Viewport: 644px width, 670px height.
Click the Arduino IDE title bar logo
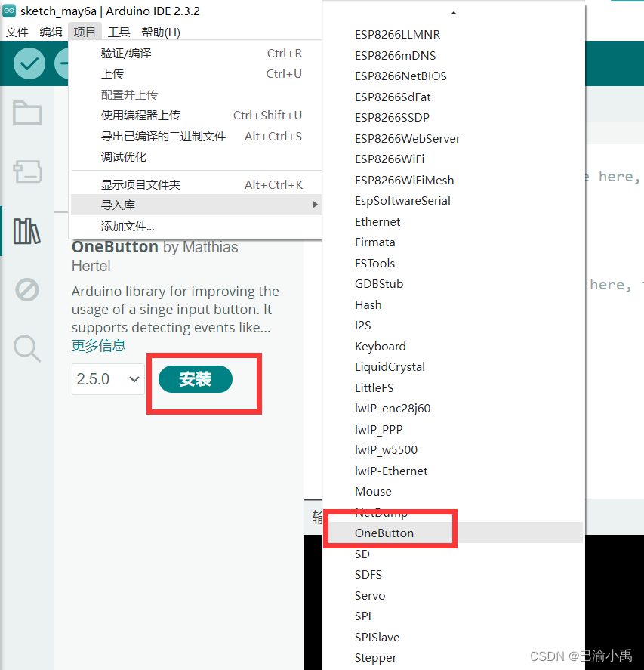point(9,11)
